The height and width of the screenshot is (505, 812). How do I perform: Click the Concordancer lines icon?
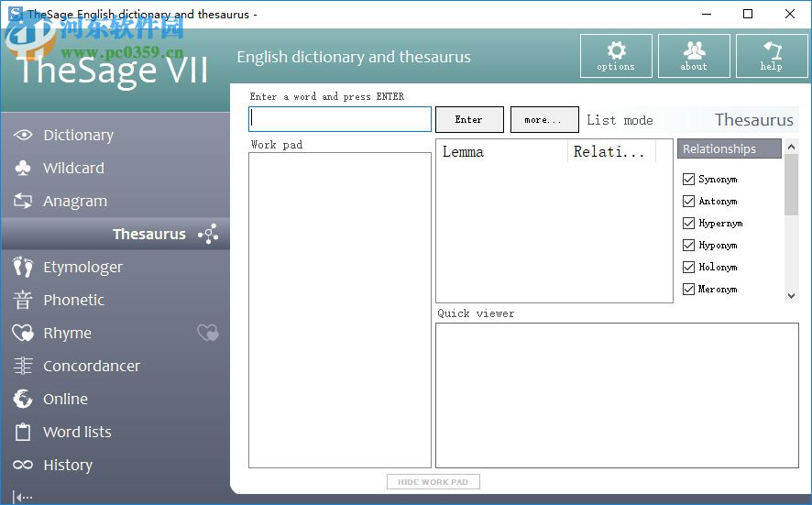coord(23,367)
